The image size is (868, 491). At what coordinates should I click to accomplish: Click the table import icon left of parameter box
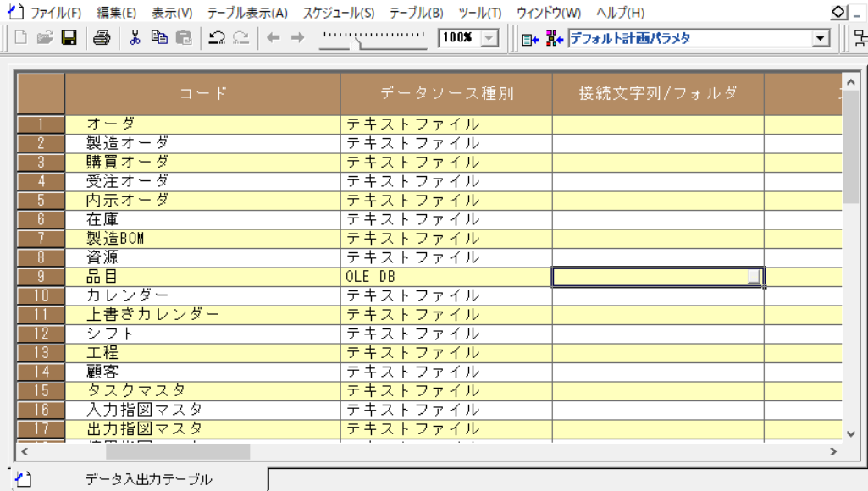pyautogui.click(x=530, y=39)
